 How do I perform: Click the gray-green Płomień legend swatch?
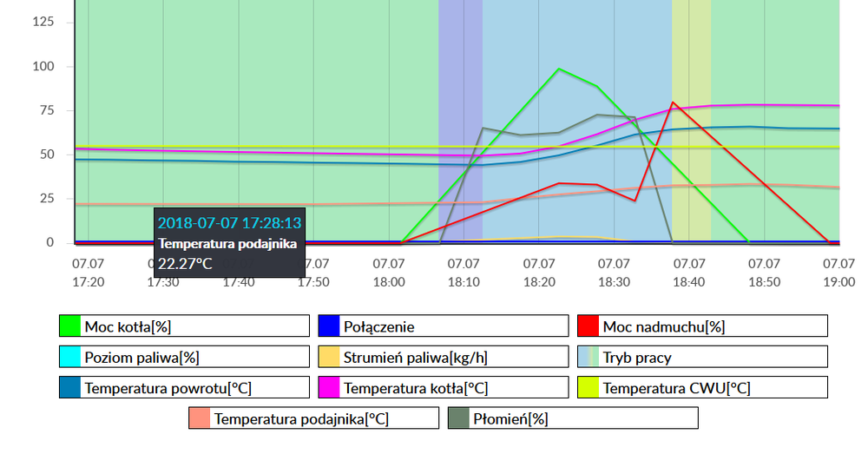[x=459, y=418]
